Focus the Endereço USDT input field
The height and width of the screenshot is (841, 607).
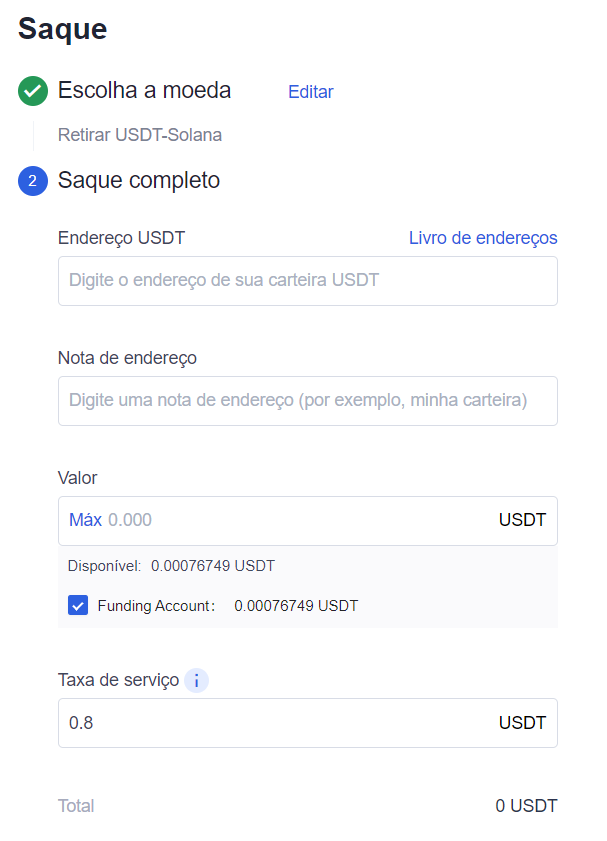click(307, 281)
